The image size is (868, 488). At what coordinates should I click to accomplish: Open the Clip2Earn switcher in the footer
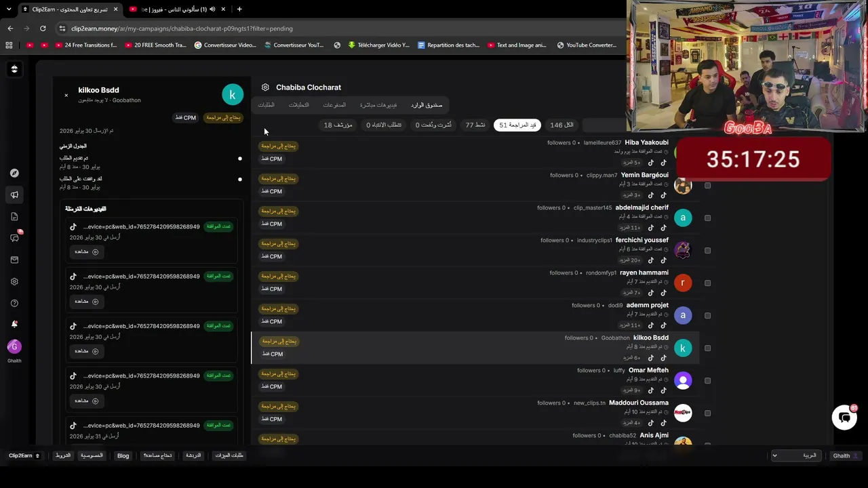pyautogui.click(x=24, y=455)
